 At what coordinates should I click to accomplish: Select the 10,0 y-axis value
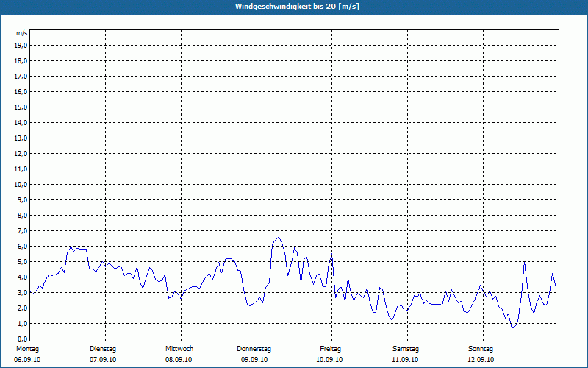(21, 185)
